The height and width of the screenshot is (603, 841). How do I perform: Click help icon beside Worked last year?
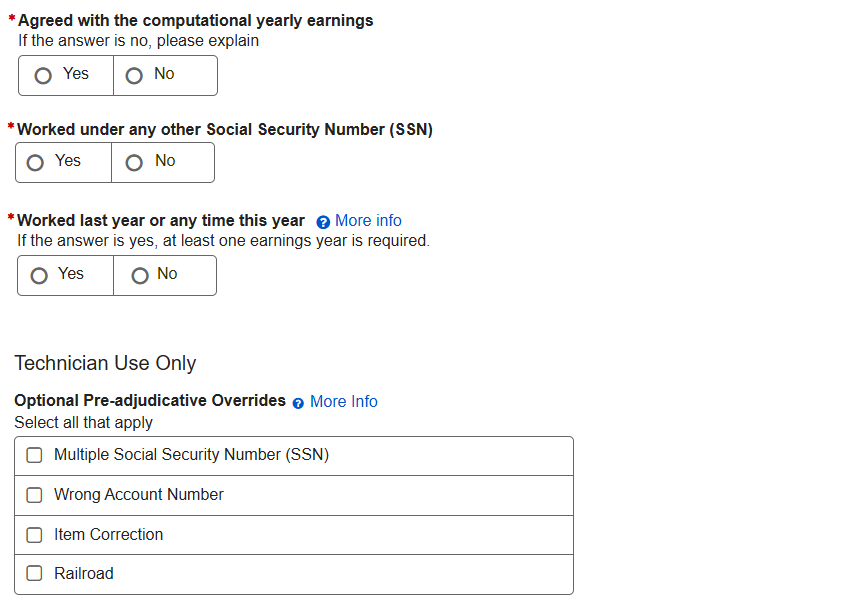click(x=323, y=222)
